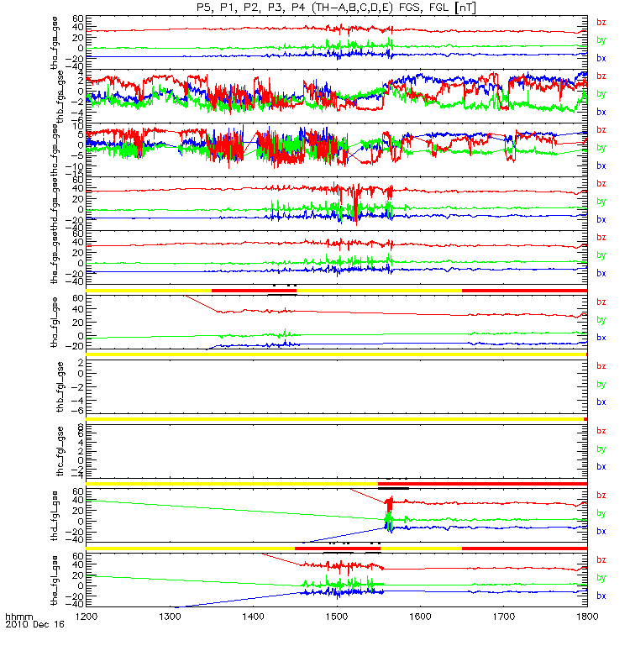The height and width of the screenshot is (672, 630).
Task: Click the by legend of thb_fgl_gse panel
Action: (601, 385)
